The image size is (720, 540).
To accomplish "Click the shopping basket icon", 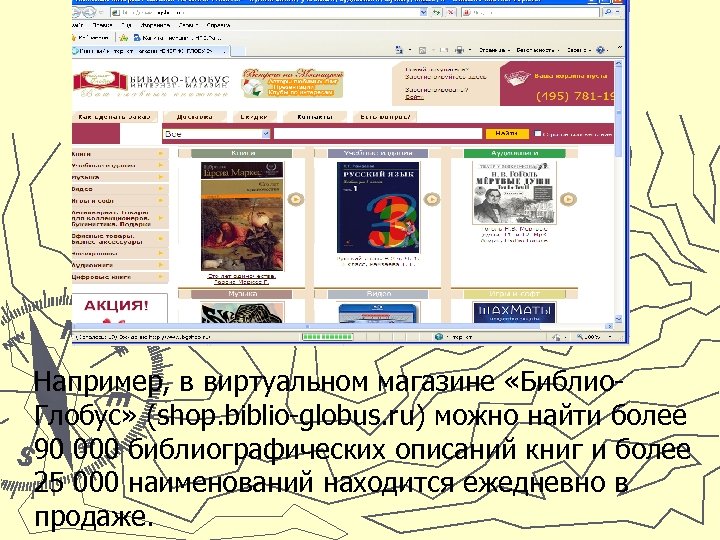I will [517, 78].
